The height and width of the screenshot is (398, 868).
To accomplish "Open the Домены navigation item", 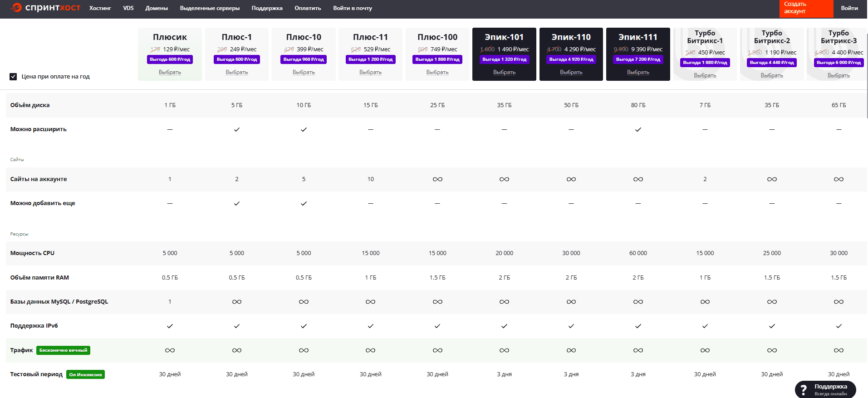I will [x=157, y=8].
